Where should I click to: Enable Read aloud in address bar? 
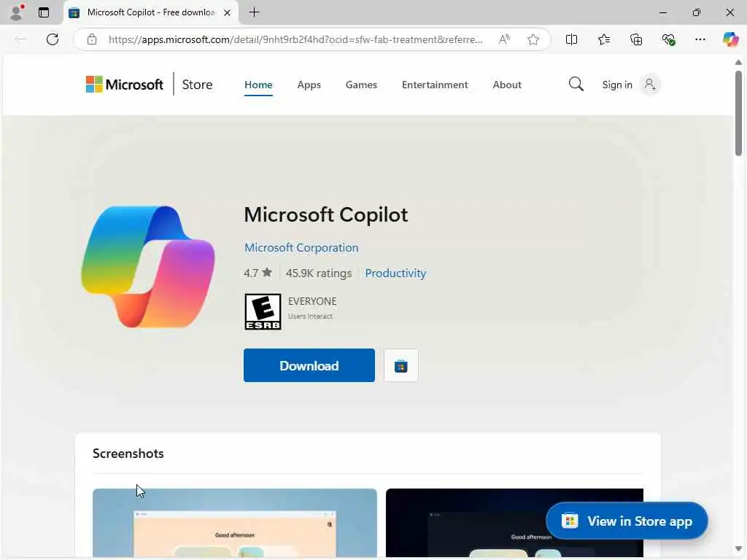[x=504, y=39]
